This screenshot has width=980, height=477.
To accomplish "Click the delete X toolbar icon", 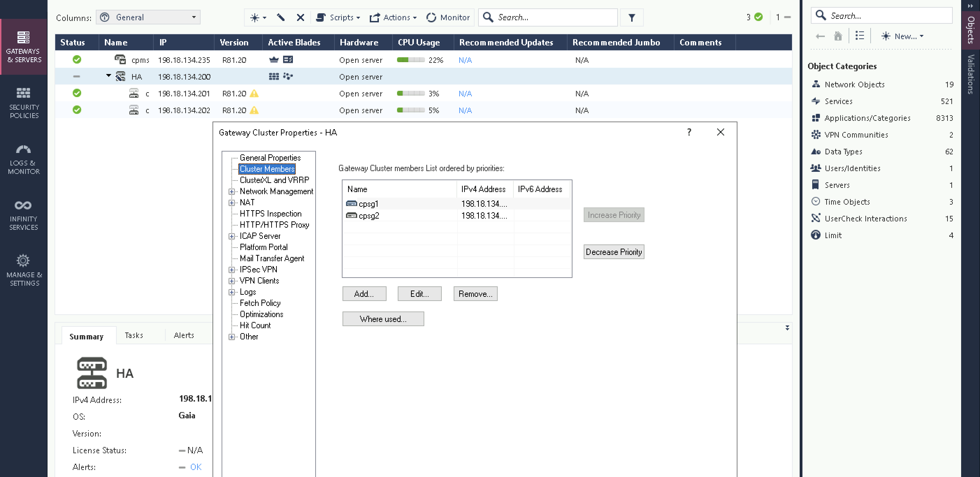I will click(300, 17).
